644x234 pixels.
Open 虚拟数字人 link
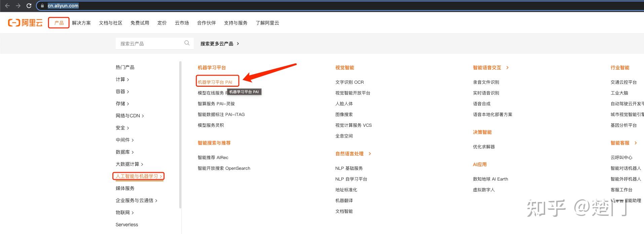484,190
